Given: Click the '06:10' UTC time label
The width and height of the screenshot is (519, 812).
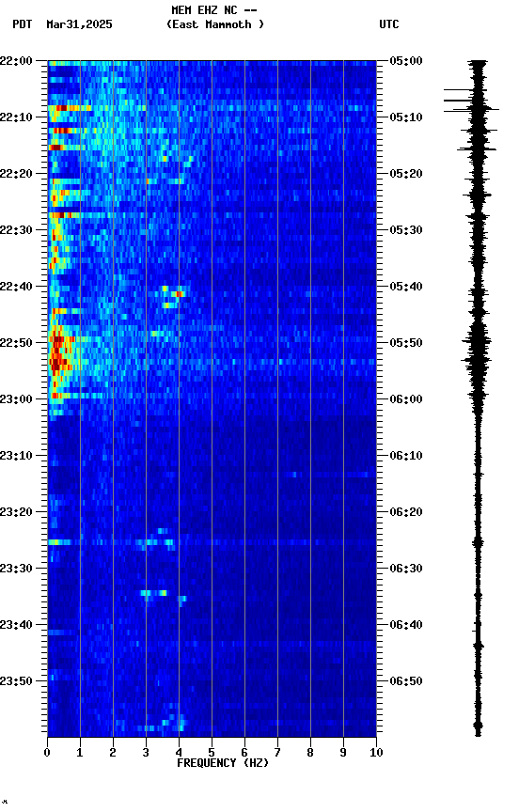Looking at the screenshot, I should coord(406,456).
